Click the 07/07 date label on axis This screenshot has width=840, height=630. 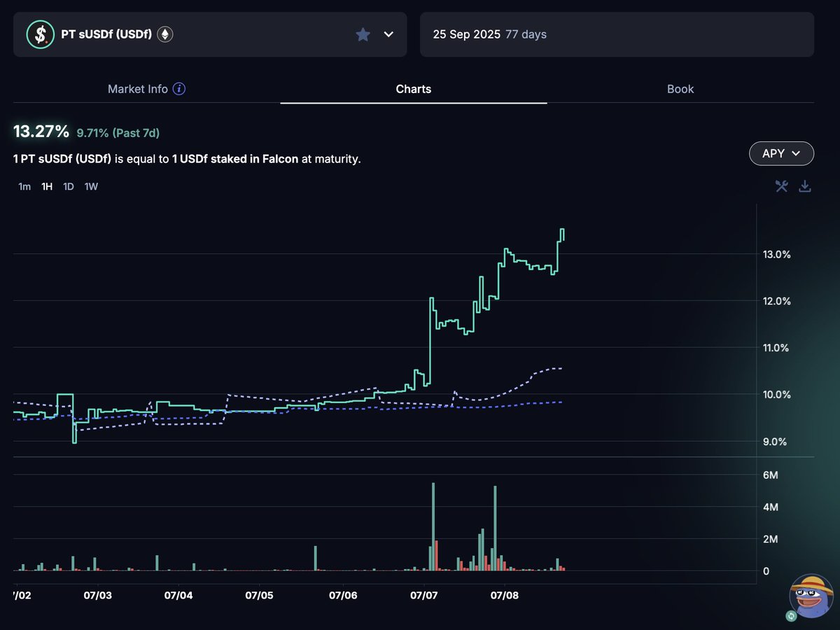tap(424, 595)
